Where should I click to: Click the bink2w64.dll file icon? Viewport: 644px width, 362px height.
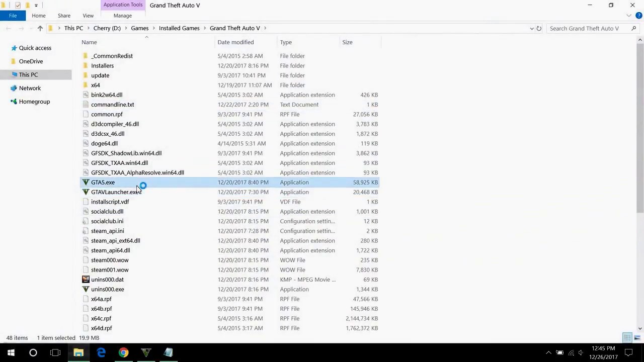coord(86,95)
